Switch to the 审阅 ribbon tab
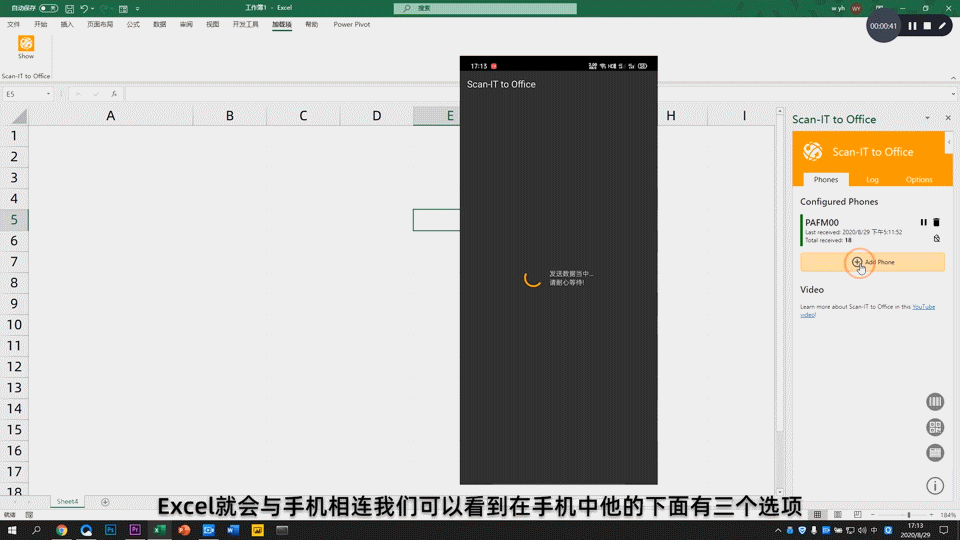The image size is (960, 540). [186, 24]
